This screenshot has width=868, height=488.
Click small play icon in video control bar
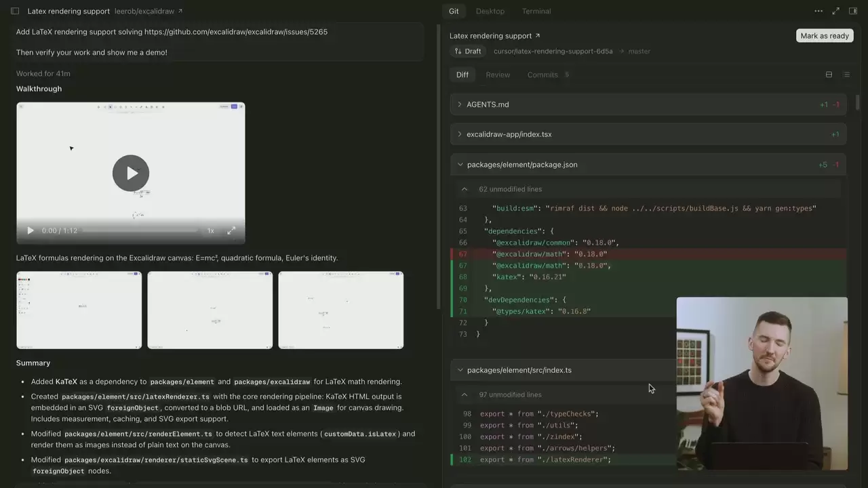click(30, 230)
